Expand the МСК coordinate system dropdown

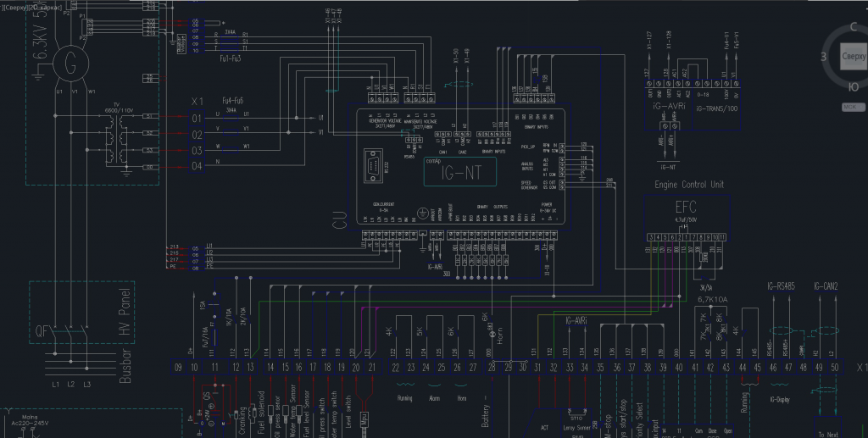[853, 107]
